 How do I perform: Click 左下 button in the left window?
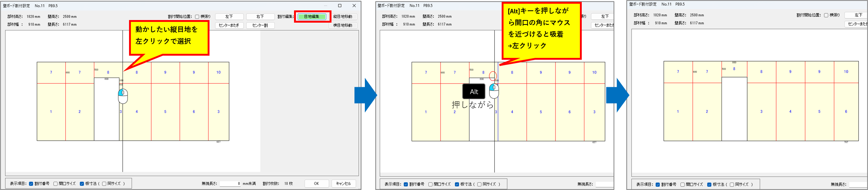229,17
